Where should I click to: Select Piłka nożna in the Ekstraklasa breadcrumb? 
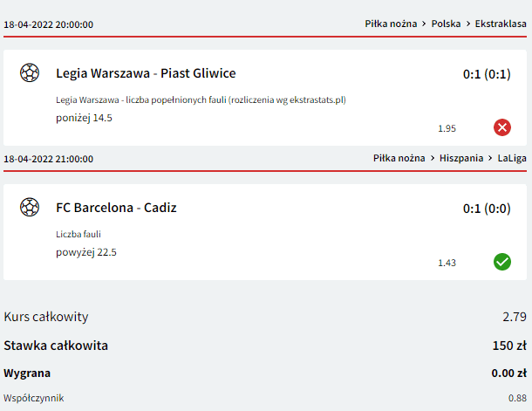click(x=391, y=24)
